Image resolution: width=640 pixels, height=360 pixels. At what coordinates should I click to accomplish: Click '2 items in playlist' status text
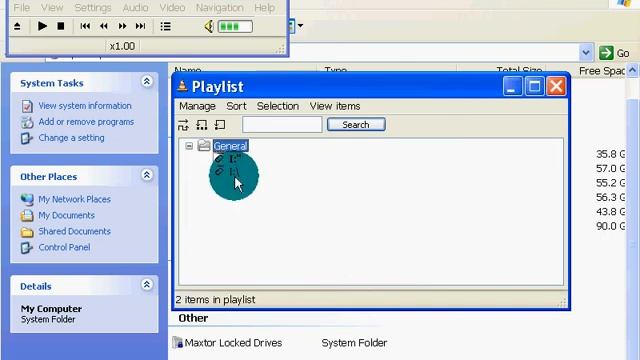215,300
